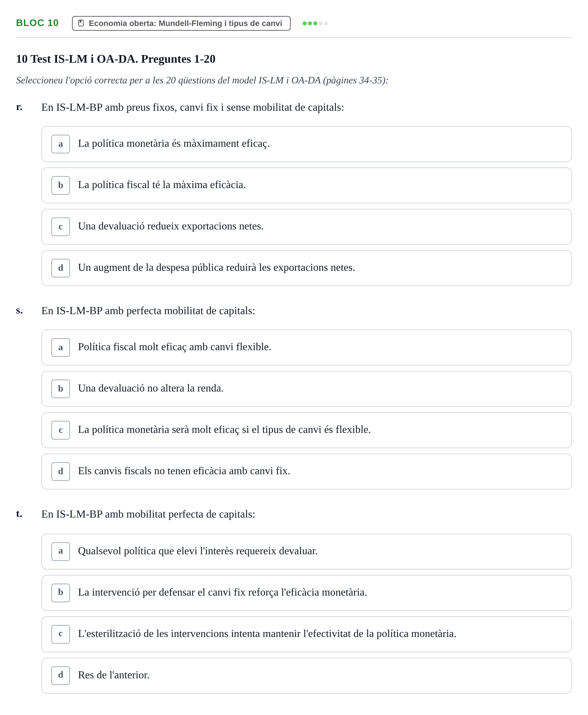
Task: Click option b letter box in question s
Action: coord(61,389)
